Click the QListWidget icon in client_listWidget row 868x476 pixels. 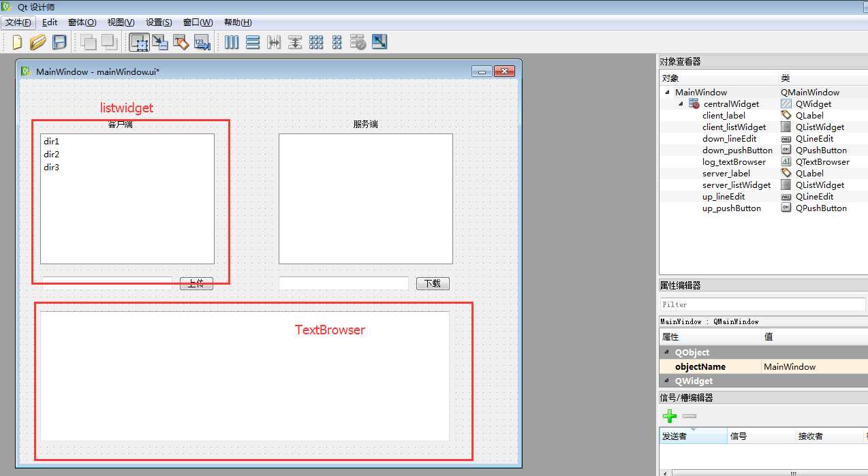(x=786, y=127)
